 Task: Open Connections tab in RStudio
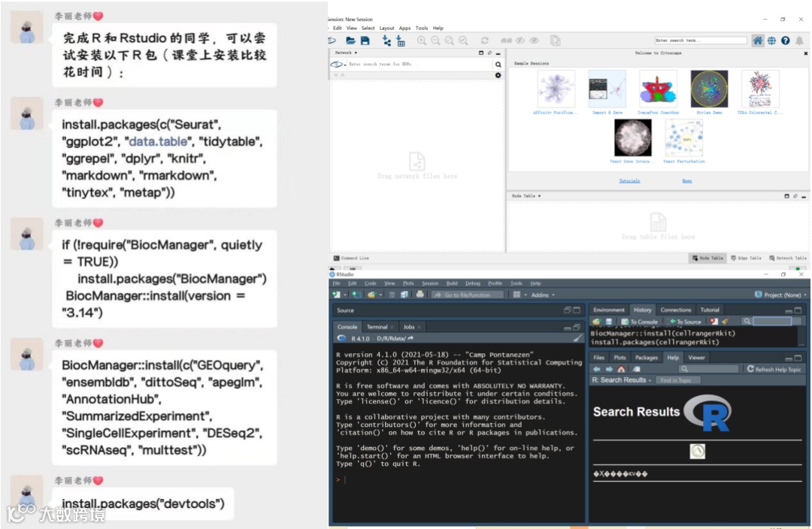click(x=675, y=310)
